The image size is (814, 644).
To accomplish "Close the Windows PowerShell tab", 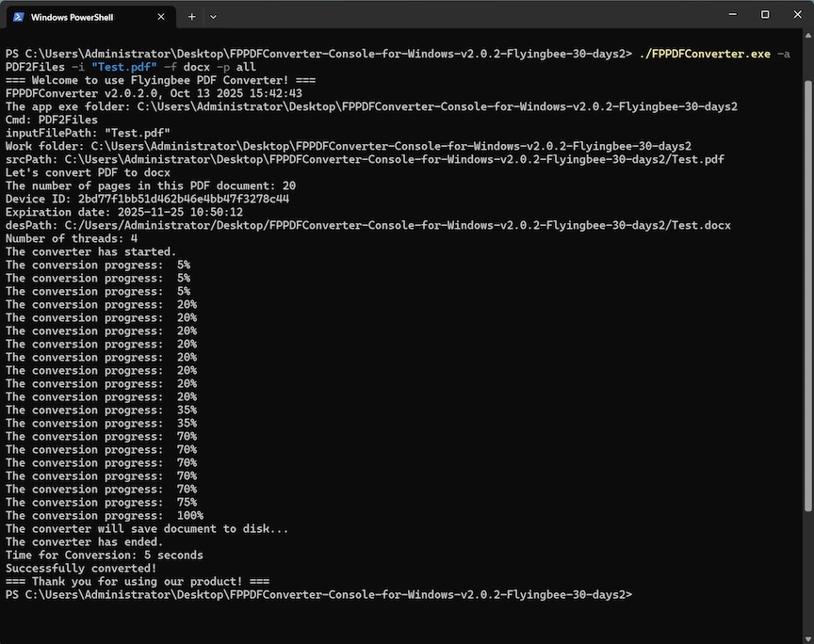I will [x=161, y=16].
